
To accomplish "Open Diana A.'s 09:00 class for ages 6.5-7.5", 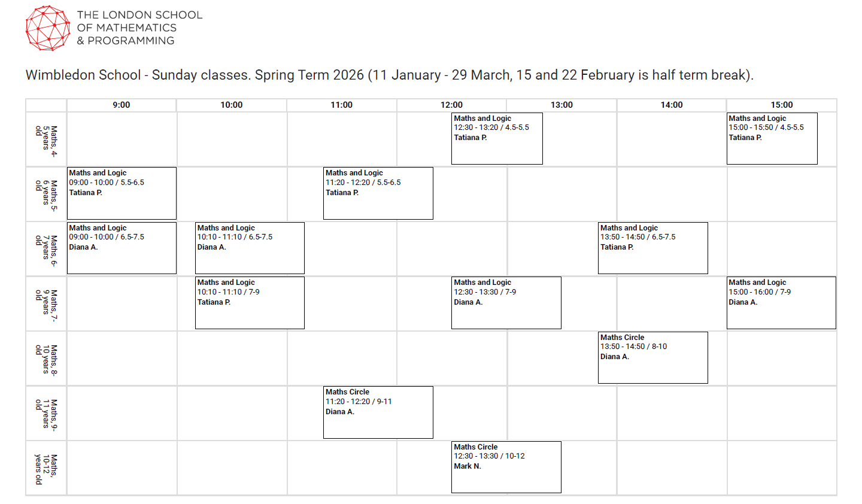I will pyautogui.click(x=122, y=248).
